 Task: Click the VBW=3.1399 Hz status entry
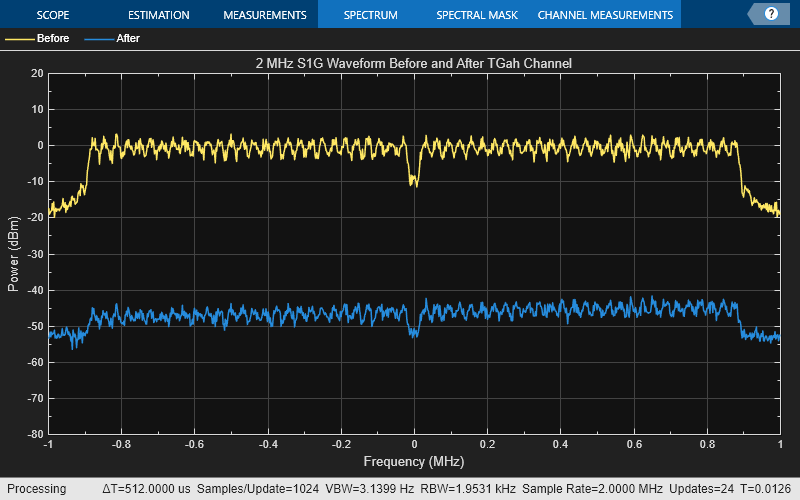369,489
